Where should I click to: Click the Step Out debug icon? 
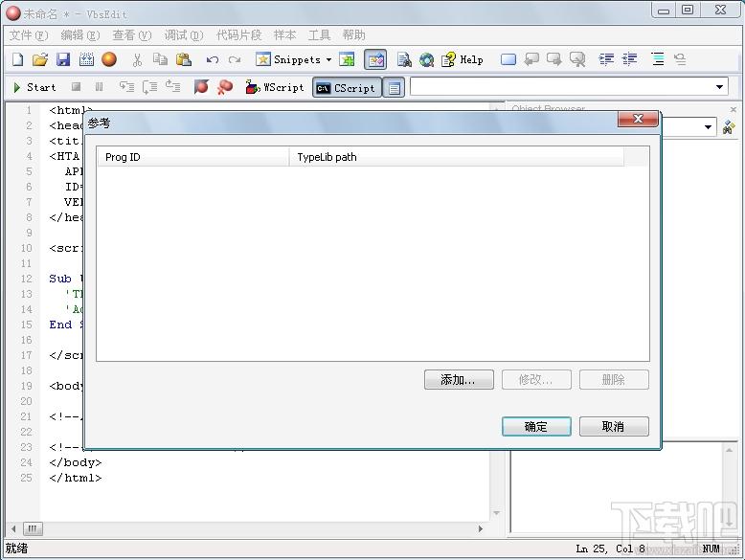[172, 87]
